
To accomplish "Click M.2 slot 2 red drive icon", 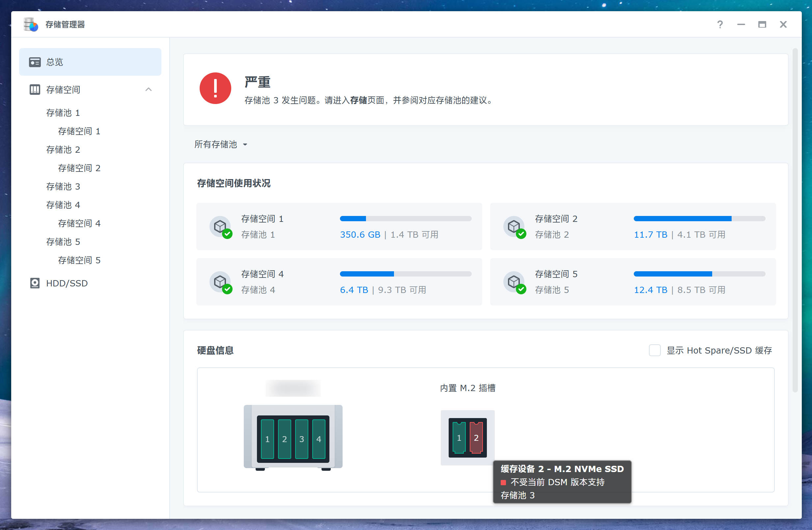I will 476,437.
